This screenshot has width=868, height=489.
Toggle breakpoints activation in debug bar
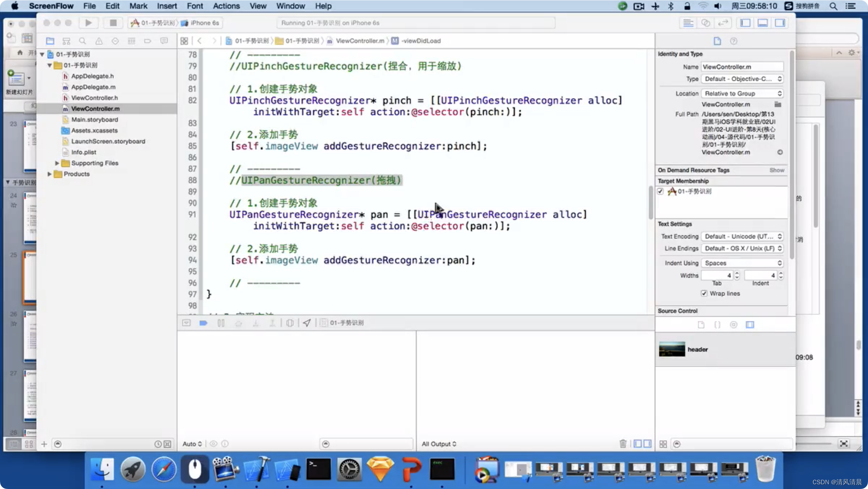coord(204,323)
